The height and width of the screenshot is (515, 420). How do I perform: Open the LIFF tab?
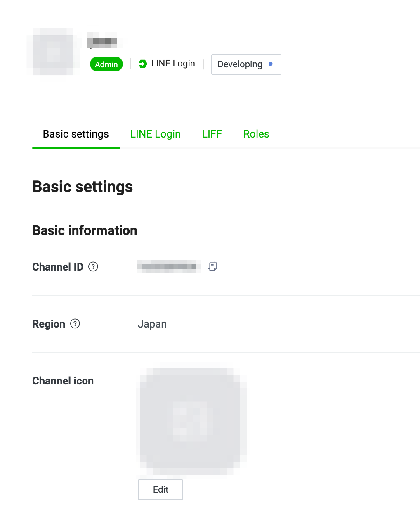coord(212,134)
